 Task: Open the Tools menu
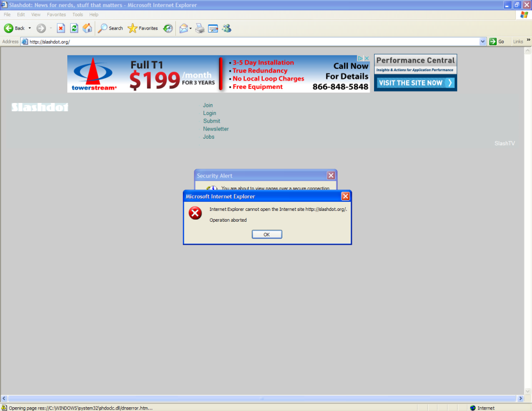tap(77, 15)
